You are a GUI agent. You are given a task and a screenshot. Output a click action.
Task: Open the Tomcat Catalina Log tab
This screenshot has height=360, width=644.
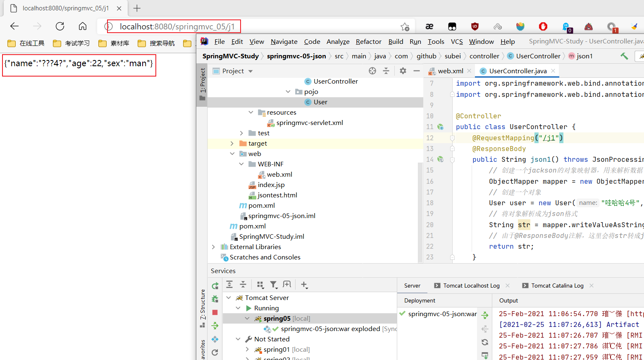coord(557,286)
